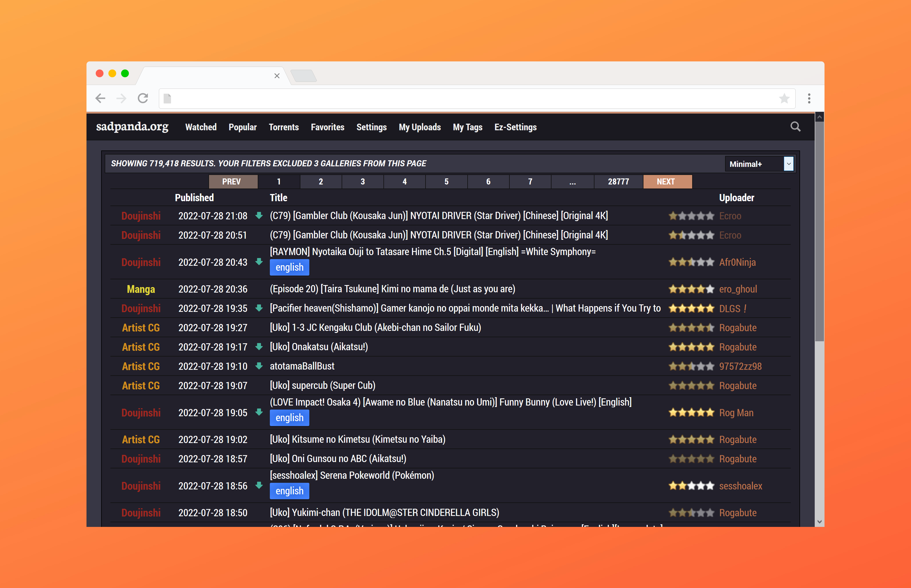Click torrent arrow on 21:08 row
The height and width of the screenshot is (588, 911).
(x=259, y=215)
